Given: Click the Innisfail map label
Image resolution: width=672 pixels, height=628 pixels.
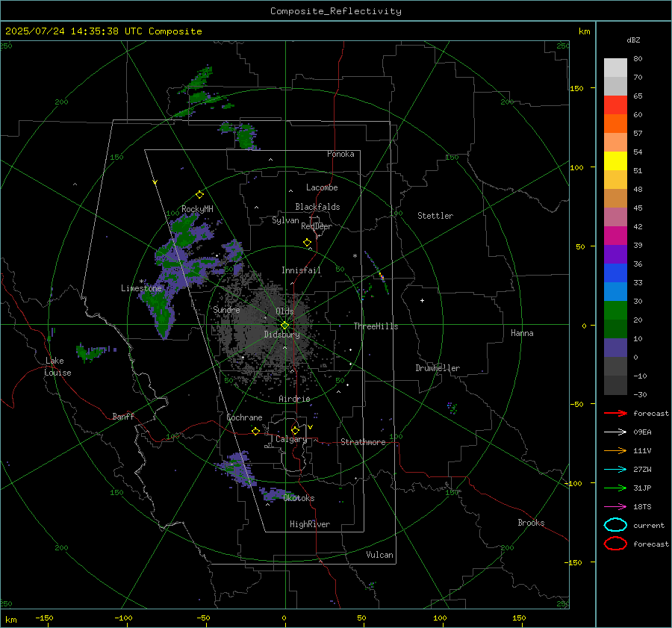Looking at the screenshot, I should click(301, 270).
